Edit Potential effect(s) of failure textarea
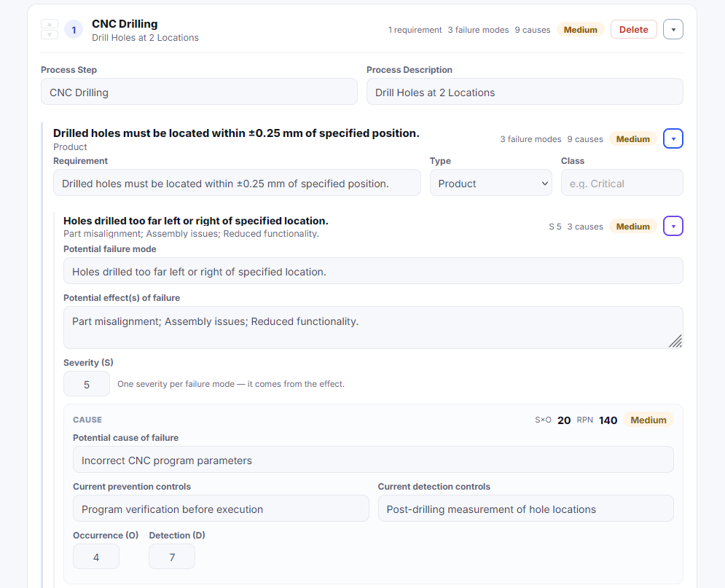725x588 pixels. [x=373, y=327]
